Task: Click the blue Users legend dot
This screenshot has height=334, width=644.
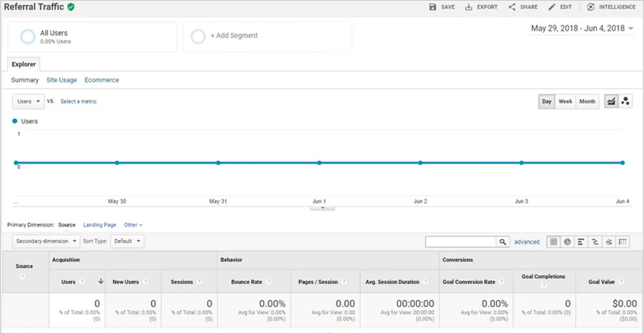Action: pos(15,121)
